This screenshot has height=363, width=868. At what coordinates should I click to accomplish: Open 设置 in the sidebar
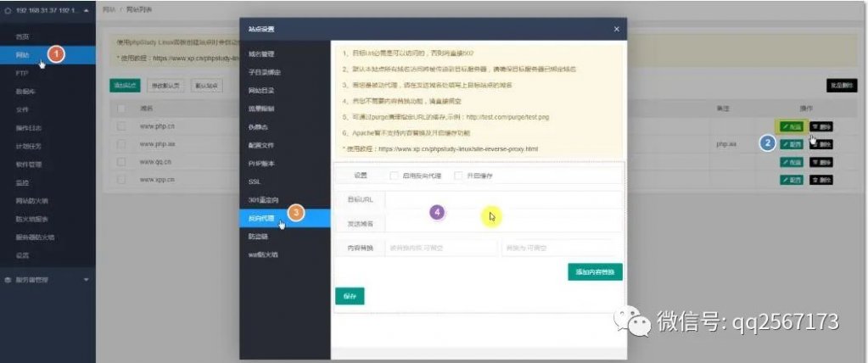tap(22, 255)
